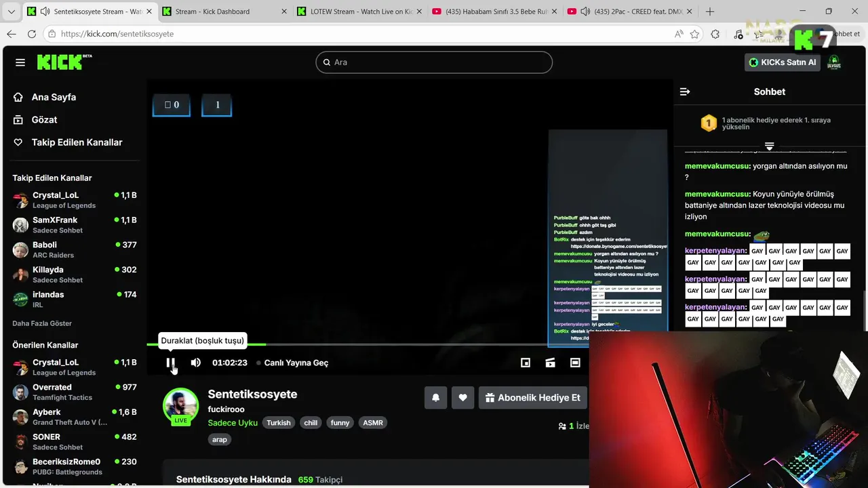Switch to the LOTEW Stream tab
This screenshot has width=868, height=488.
[x=359, y=12]
